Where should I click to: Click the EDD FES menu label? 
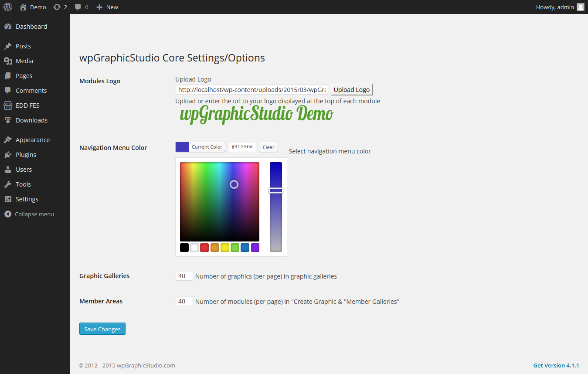coord(27,105)
